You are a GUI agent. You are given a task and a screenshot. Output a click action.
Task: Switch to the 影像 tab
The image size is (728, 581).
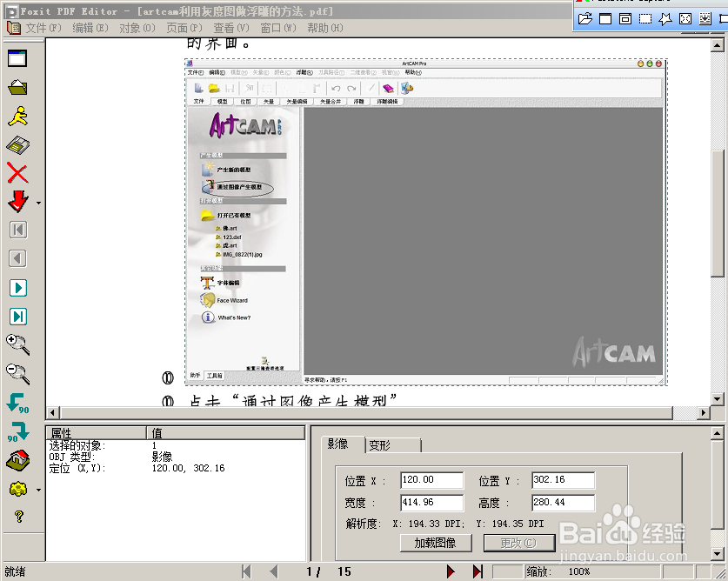[338, 444]
